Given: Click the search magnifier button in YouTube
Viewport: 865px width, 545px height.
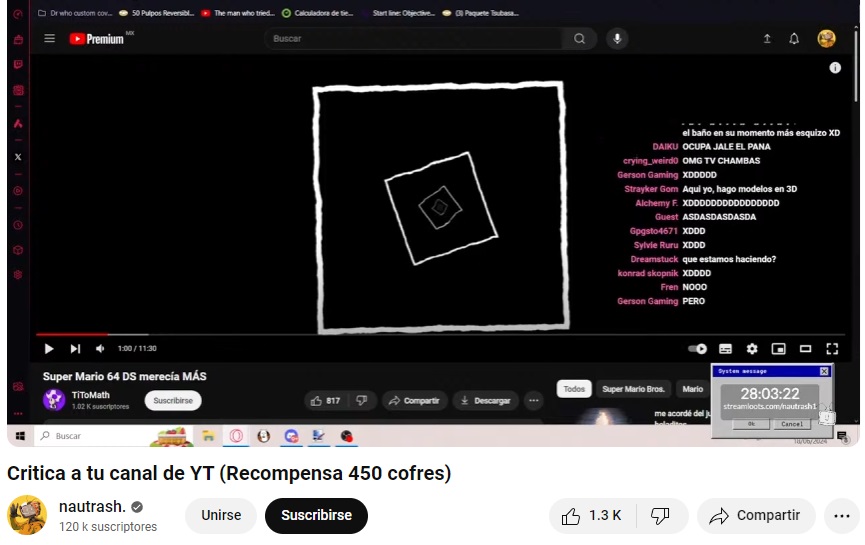Looking at the screenshot, I should (579, 39).
